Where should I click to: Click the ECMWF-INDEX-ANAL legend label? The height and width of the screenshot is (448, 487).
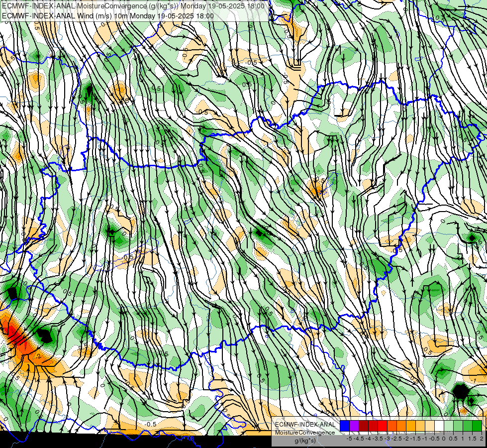(305, 425)
